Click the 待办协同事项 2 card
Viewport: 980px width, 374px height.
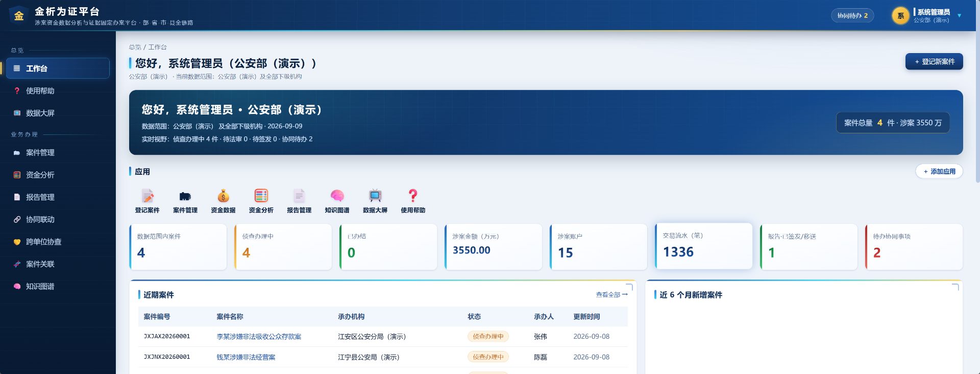pyautogui.click(x=914, y=247)
